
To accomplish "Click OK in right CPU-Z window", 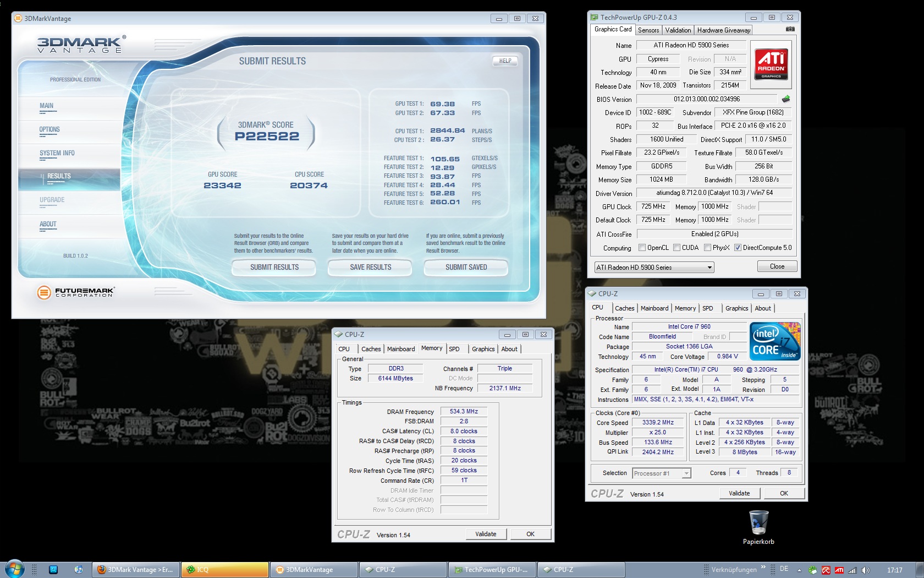I will click(x=784, y=493).
